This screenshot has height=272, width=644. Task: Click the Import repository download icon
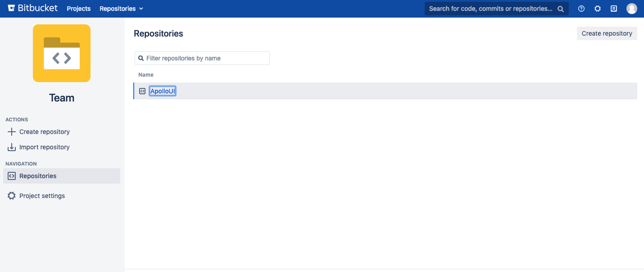click(x=12, y=147)
